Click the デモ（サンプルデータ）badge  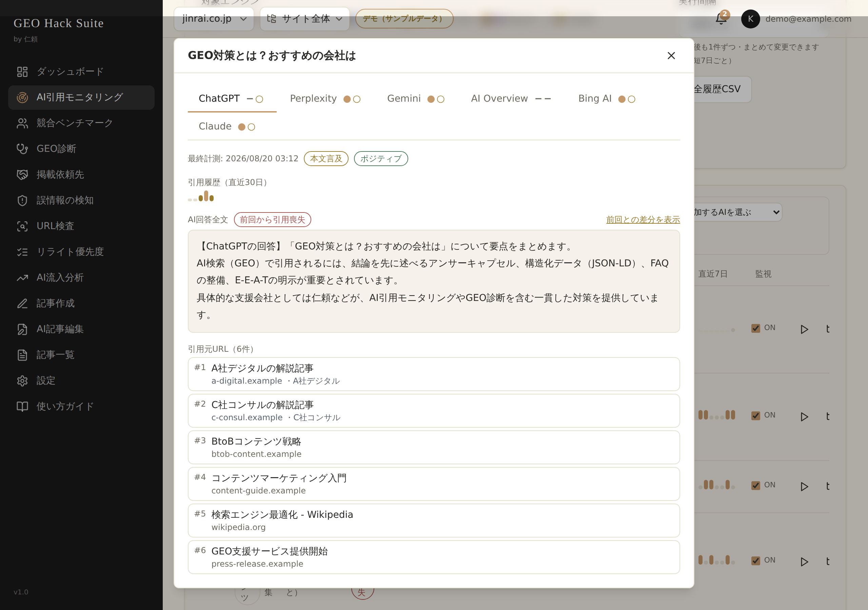tap(404, 19)
